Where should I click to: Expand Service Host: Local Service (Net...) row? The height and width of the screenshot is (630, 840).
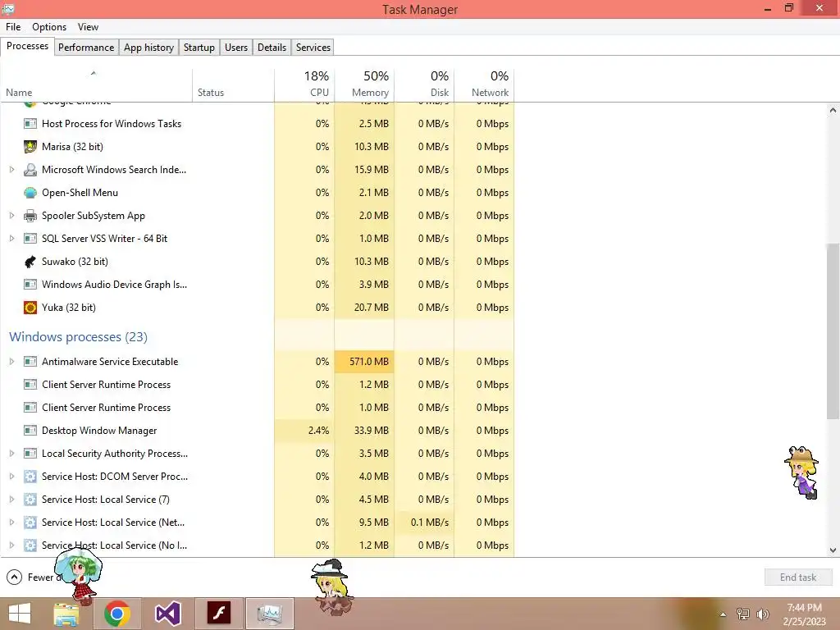tap(11, 523)
